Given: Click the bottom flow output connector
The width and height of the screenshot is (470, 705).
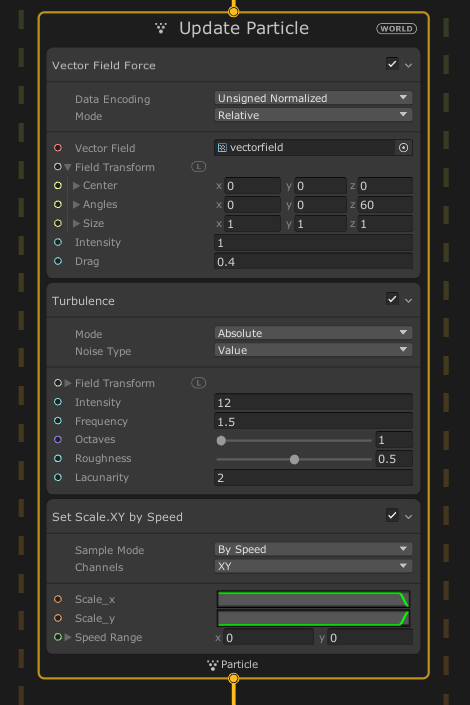Looking at the screenshot, I should pos(233,678).
